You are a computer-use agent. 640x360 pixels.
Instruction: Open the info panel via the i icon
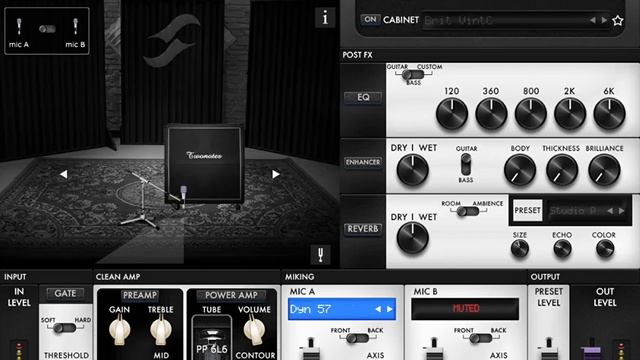pos(325,18)
